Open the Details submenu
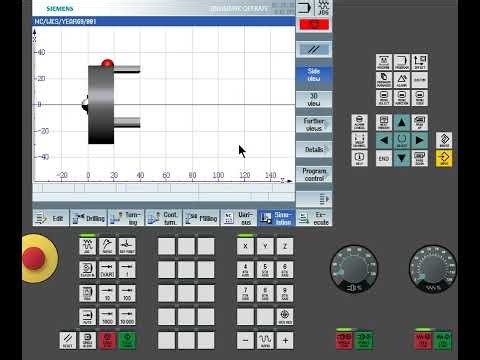This screenshot has width=480, height=360. click(314, 149)
